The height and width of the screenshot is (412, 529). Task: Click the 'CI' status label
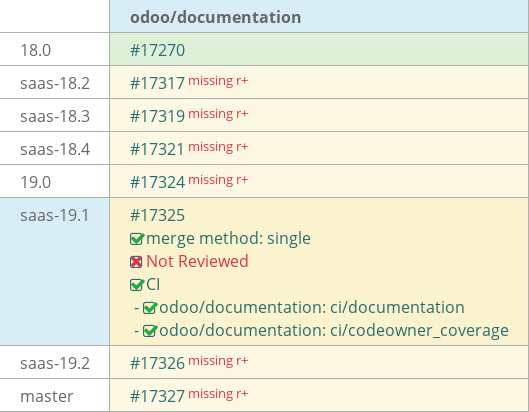coord(153,284)
